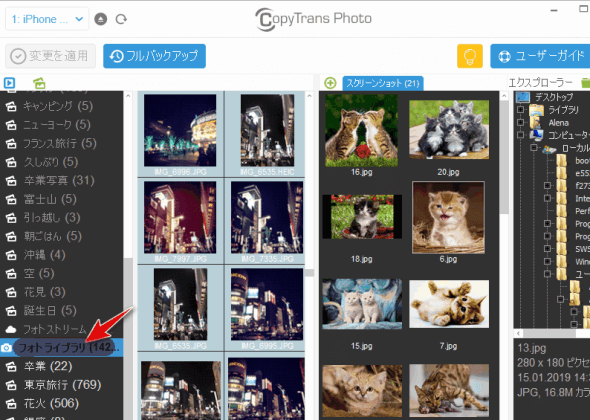Select the 18.jpg kitten thumbnail

pos(362,217)
